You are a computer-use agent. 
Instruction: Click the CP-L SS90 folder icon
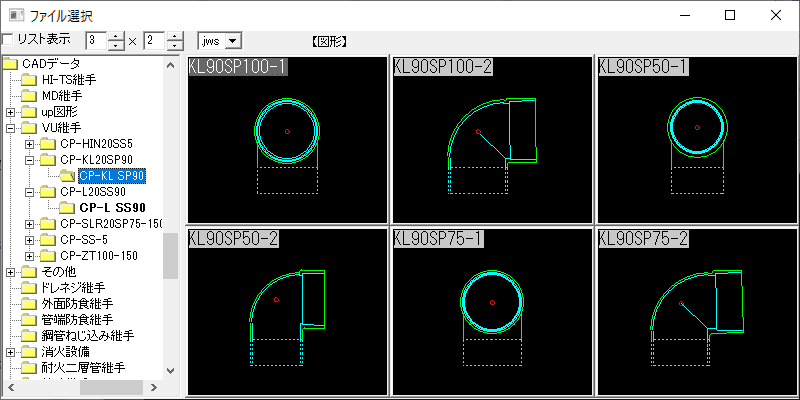[68, 208]
